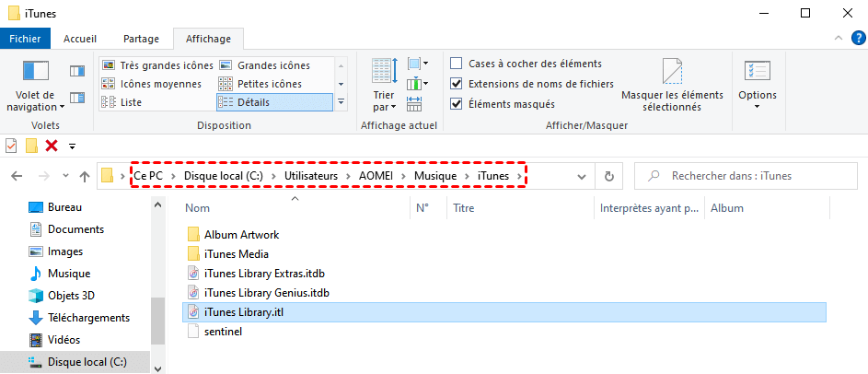This screenshot has width=868, height=374.
Task: Switch to the Partage tab
Action: point(141,39)
